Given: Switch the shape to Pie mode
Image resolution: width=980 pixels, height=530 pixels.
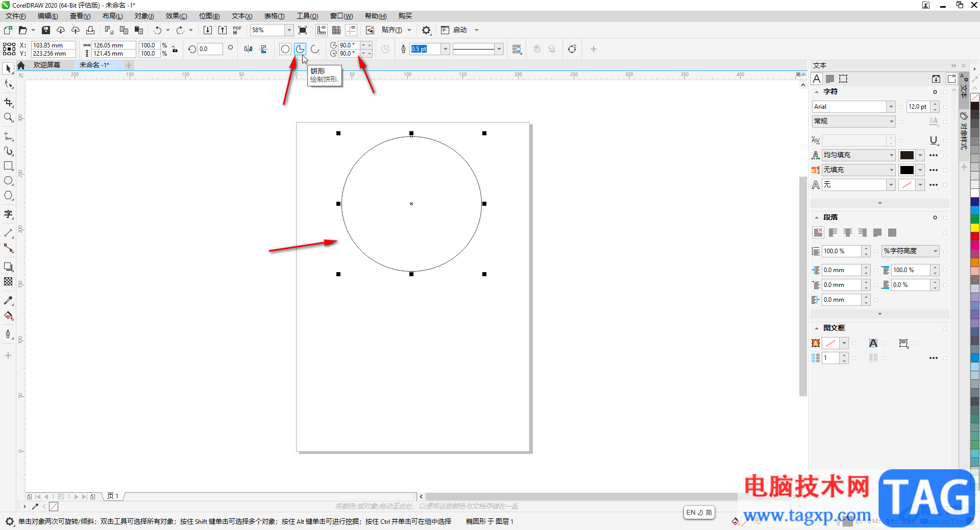Looking at the screenshot, I should click(300, 49).
